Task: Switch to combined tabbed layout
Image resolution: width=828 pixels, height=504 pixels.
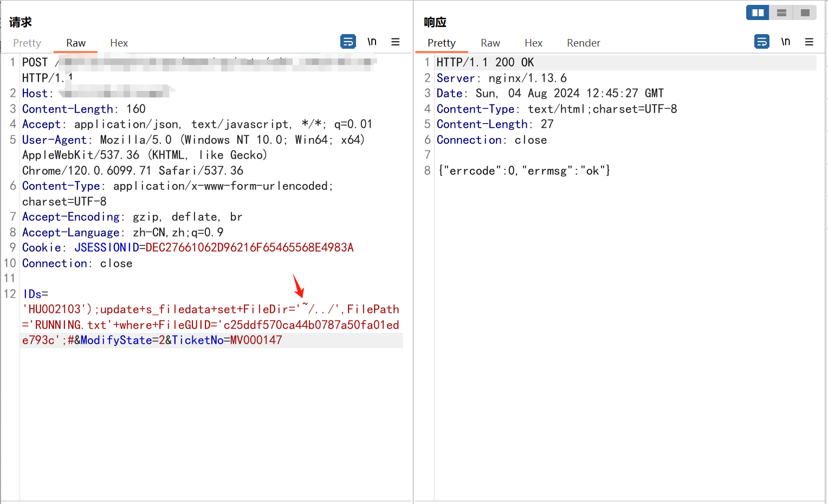Action: click(805, 12)
